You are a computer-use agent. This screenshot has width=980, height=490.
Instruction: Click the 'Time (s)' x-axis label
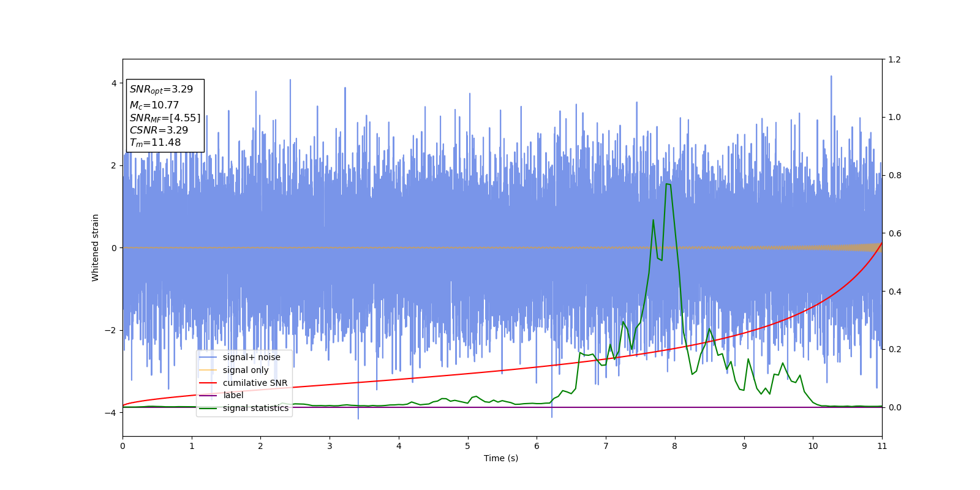(501, 458)
